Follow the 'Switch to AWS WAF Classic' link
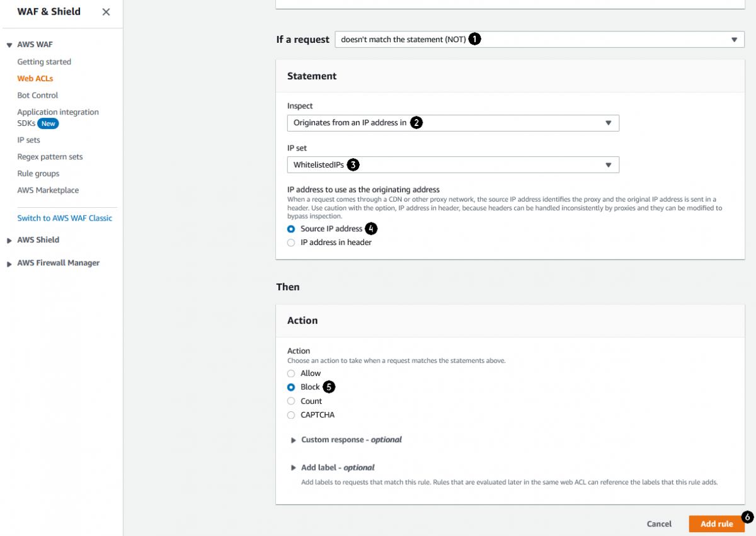This screenshot has height=536, width=756. tap(65, 218)
